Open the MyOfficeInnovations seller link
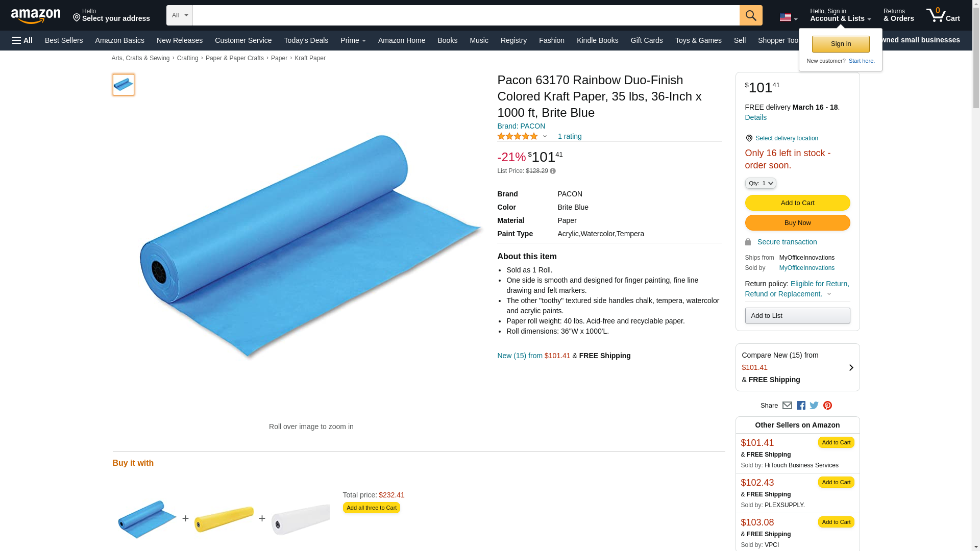This screenshot has width=980, height=551. point(806,268)
